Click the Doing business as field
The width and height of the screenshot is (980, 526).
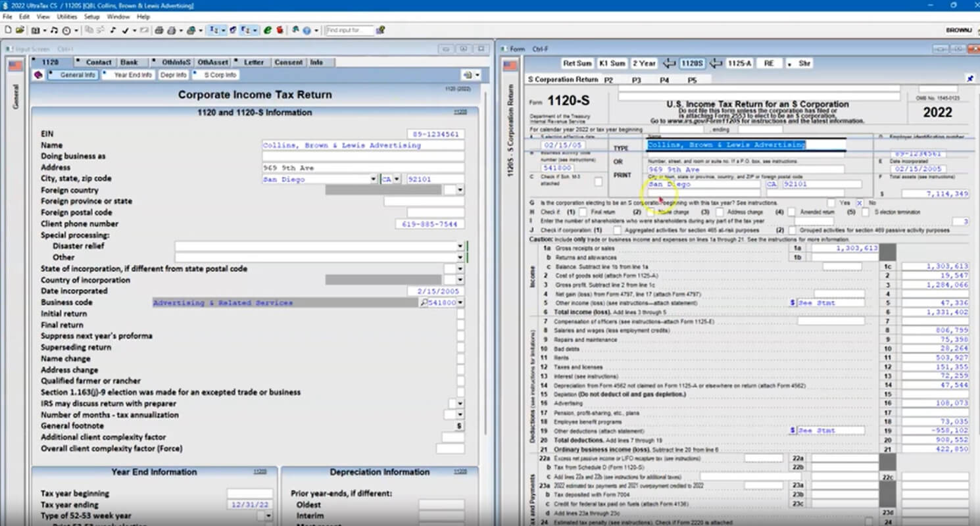363,156
